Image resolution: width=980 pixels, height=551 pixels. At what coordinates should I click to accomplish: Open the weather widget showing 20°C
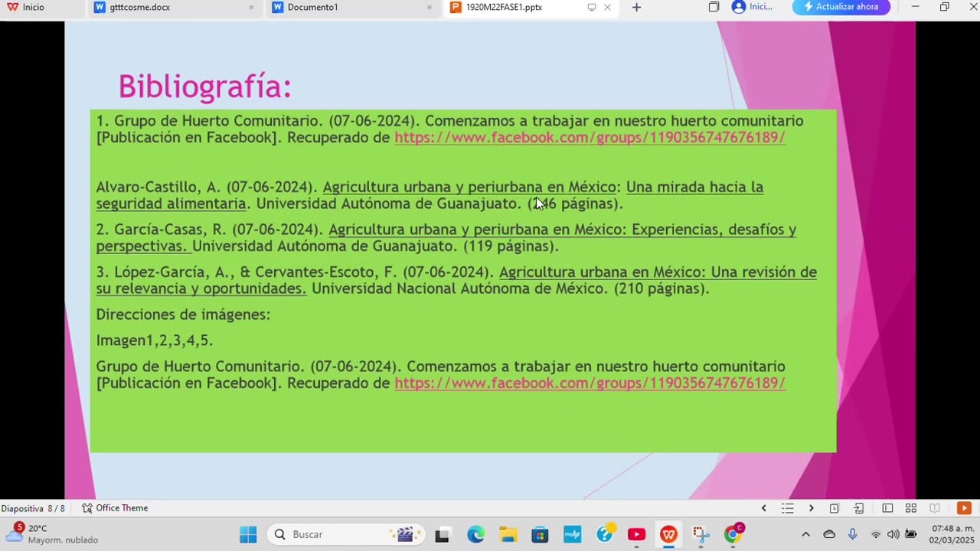coord(52,534)
